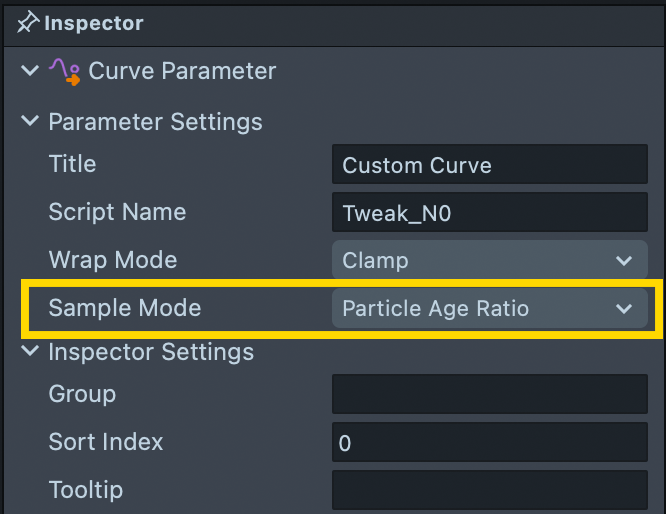Click the Inspector Settings heading text
Screen dimensions: 666x514
151,352
